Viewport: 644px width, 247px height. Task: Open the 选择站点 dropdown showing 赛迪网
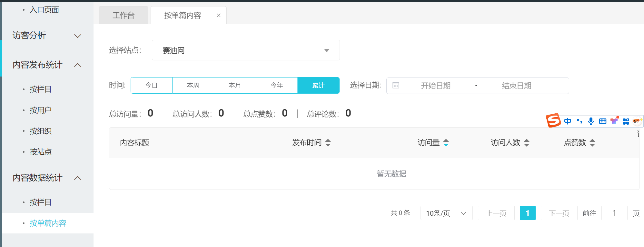click(x=246, y=50)
